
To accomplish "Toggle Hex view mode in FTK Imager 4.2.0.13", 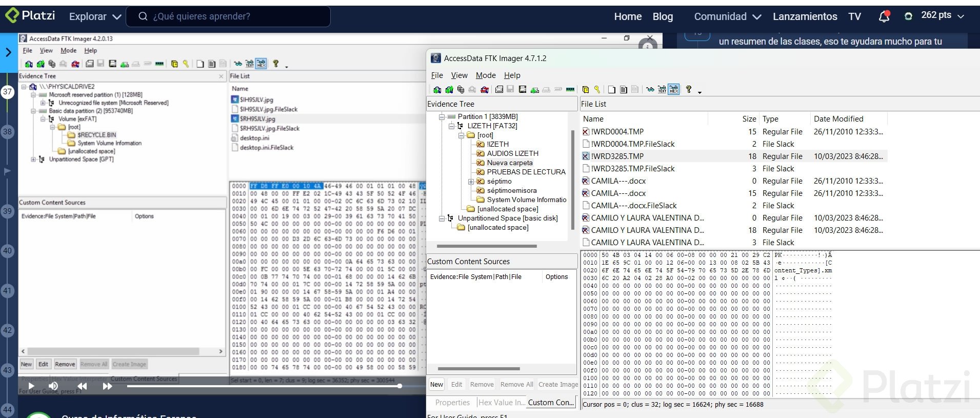I will click(x=261, y=64).
